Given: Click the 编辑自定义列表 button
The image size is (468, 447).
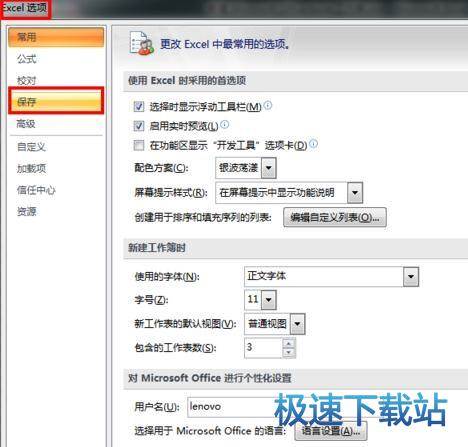Looking at the screenshot, I should pyautogui.click(x=335, y=218).
